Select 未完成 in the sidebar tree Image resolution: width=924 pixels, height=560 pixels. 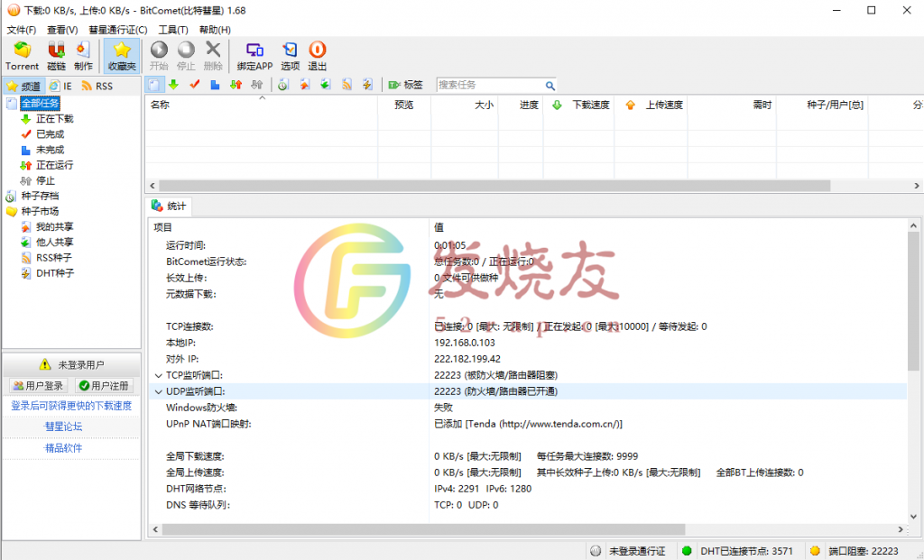click(x=51, y=150)
